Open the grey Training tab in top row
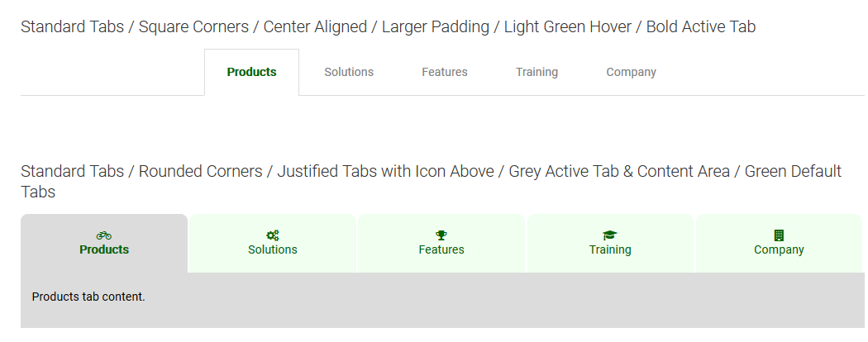The height and width of the screenshot is (342, 868). (x=537, y=72)
